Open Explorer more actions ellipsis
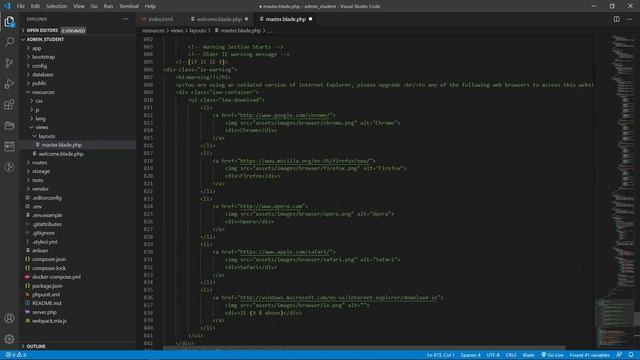 point(125,19)
